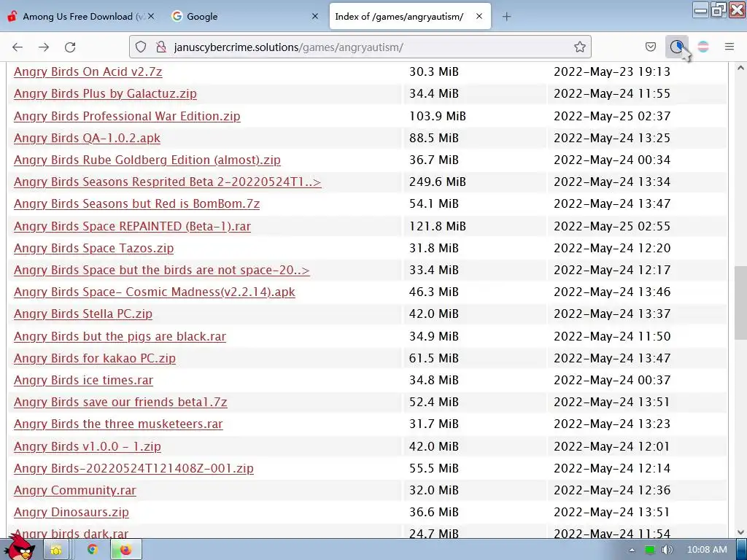The image size is (747, 560).
Task: Close the Google tab
Action: 315,16
